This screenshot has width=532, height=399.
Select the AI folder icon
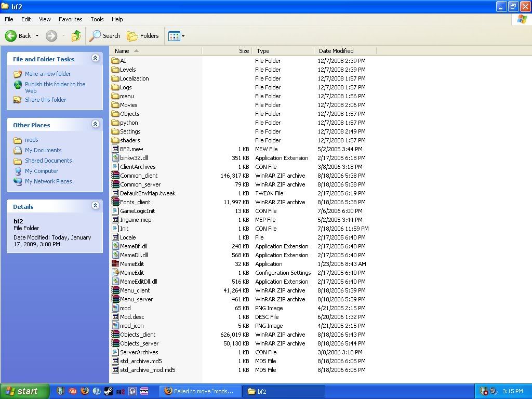[115, 61]
